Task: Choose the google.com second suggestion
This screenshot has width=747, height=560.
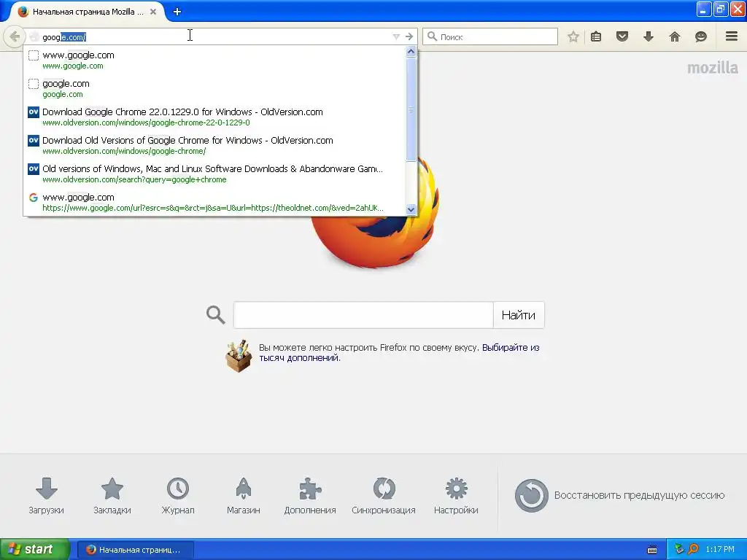Action: tap(214, 88)
